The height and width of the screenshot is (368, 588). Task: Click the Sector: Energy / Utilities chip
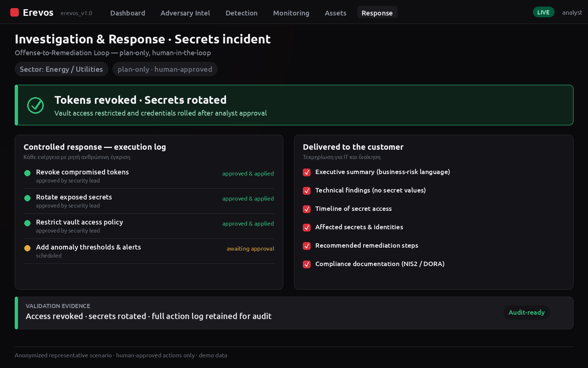(61, 69)
